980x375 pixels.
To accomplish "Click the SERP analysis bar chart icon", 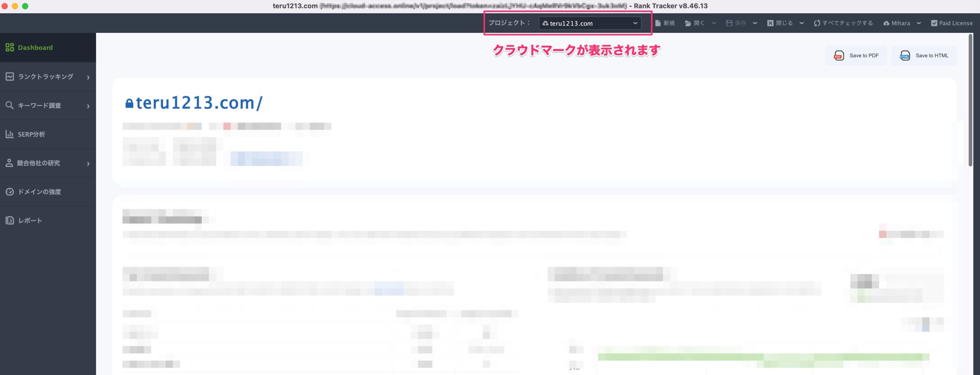I will 10,134.
